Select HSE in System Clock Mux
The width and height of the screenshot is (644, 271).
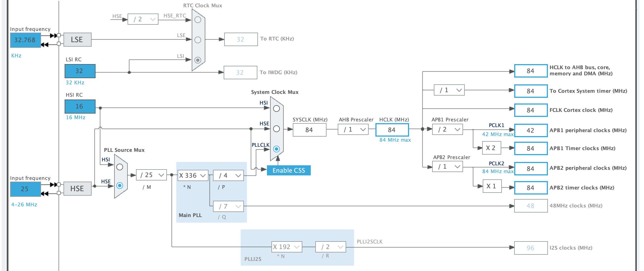coord(276,129)
